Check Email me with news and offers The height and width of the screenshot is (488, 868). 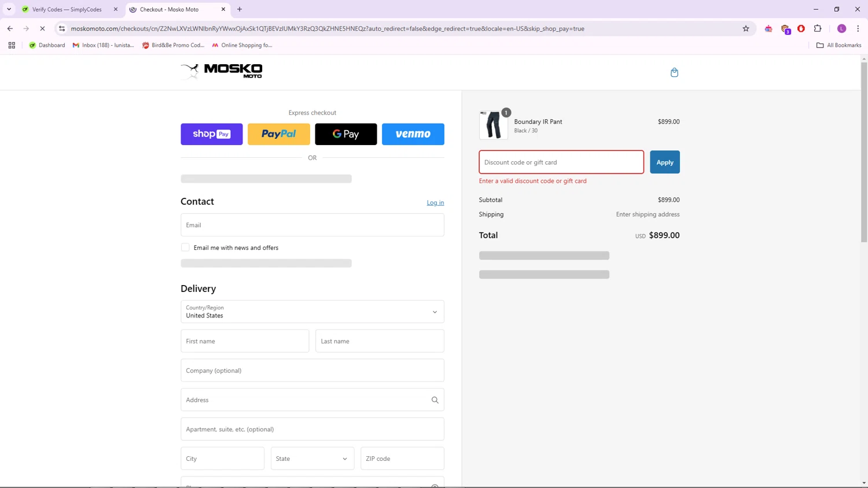tap(185, 247)
